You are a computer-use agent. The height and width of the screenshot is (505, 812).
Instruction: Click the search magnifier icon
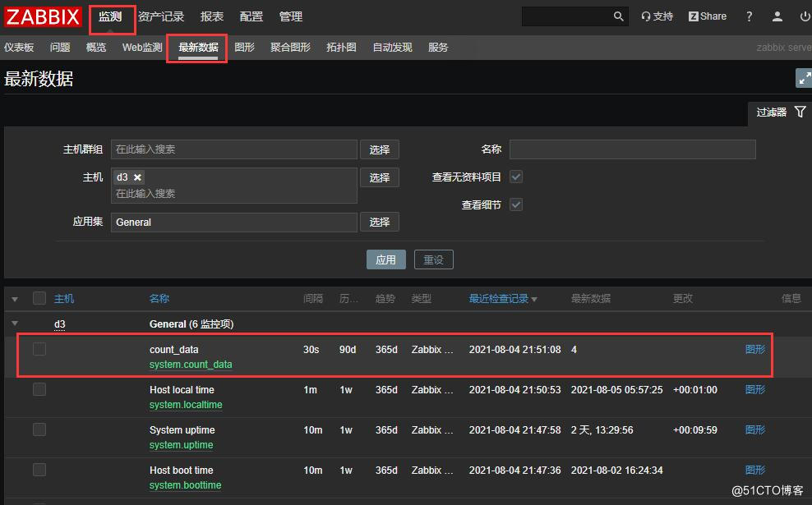click(619, 16)
